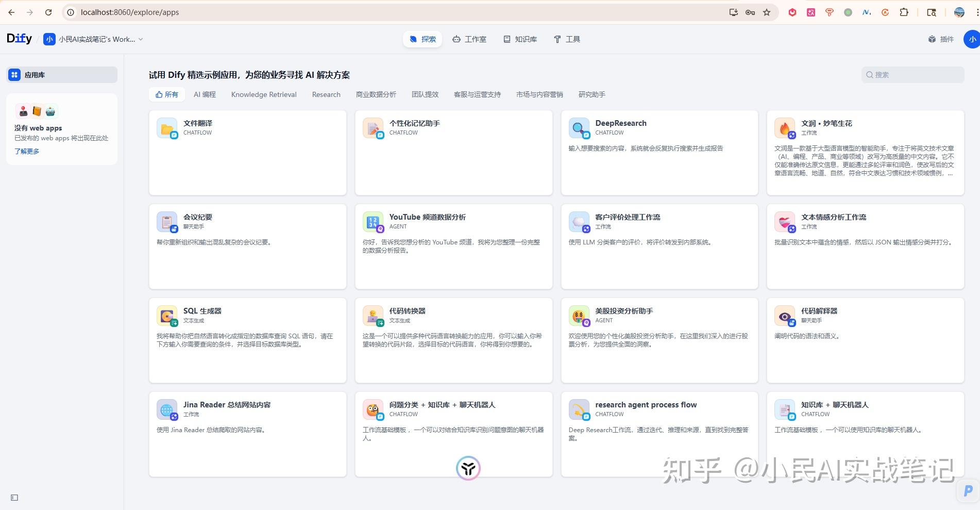Switch to the 探索 tab

423,39
